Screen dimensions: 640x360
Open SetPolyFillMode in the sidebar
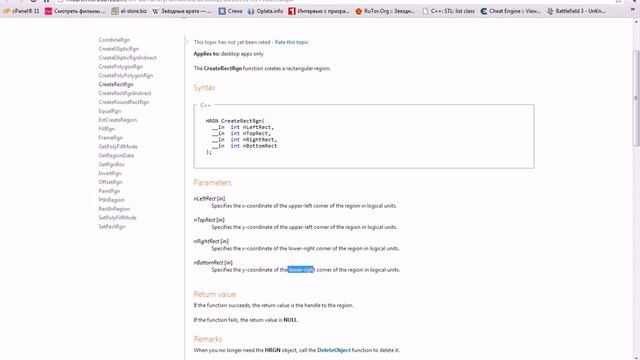[118, 218]
